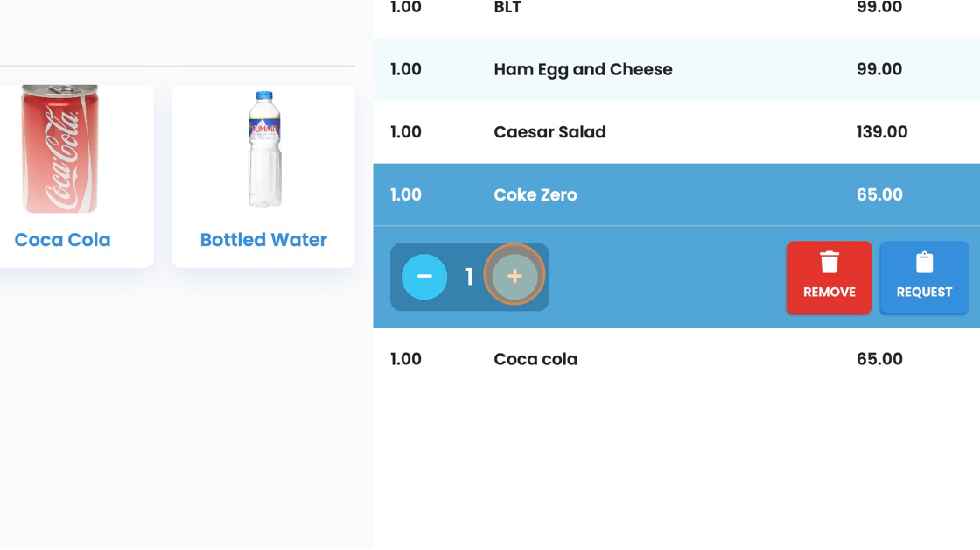Select the Ham Egg and Cheese order row
The width and height of the screenshot is (980, 550).
coord(676,69)
